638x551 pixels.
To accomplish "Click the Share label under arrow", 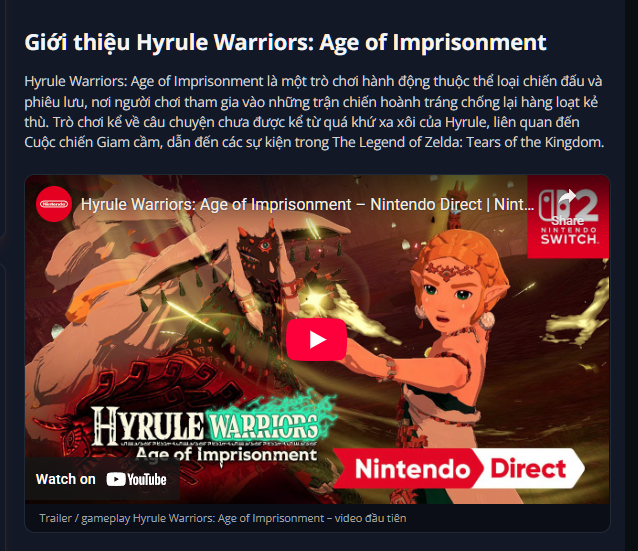I will [x=568, y=221].
